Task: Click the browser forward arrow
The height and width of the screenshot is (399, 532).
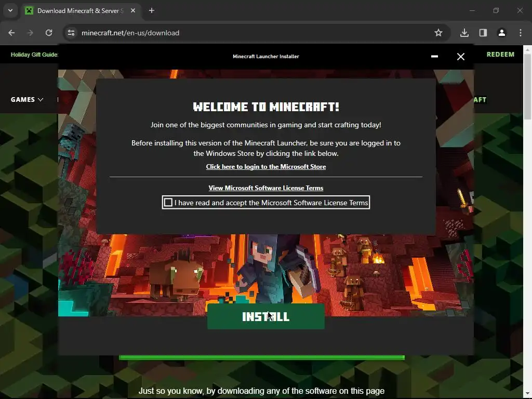Action: (x=30, y=33)
